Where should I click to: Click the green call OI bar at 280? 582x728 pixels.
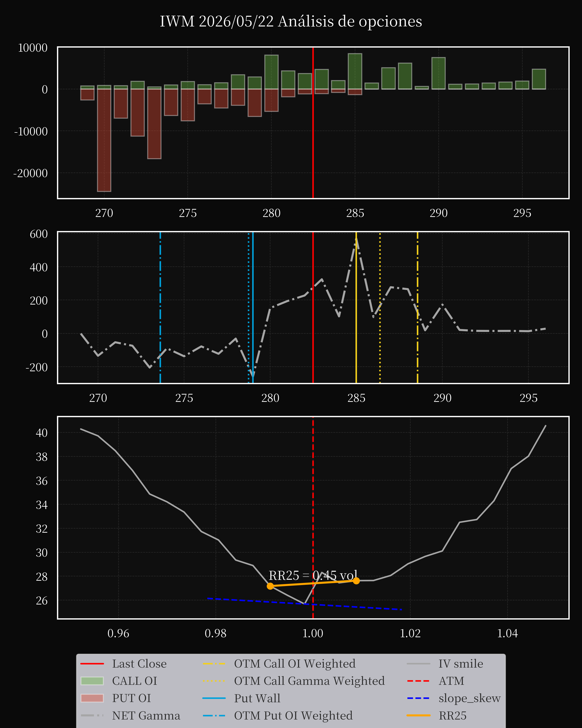(x=271, y=72)
